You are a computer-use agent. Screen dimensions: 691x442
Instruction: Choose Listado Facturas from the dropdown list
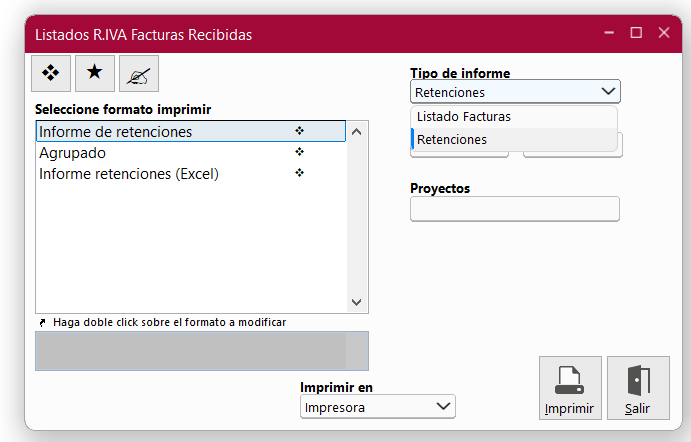pyautogui.click(x=464, y=117)
